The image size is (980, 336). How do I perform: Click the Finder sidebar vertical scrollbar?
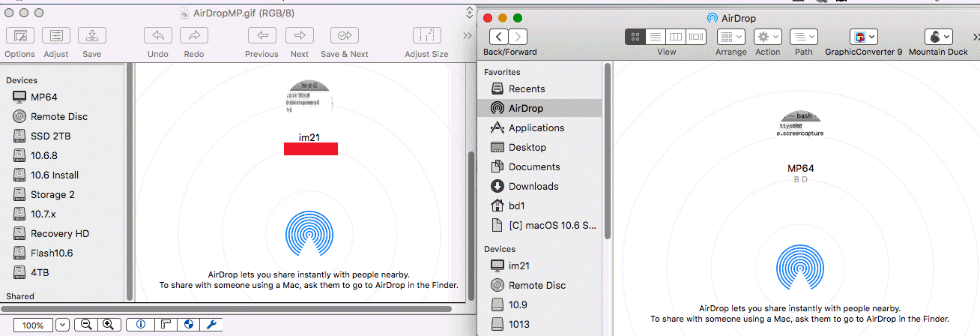point(608,150)
